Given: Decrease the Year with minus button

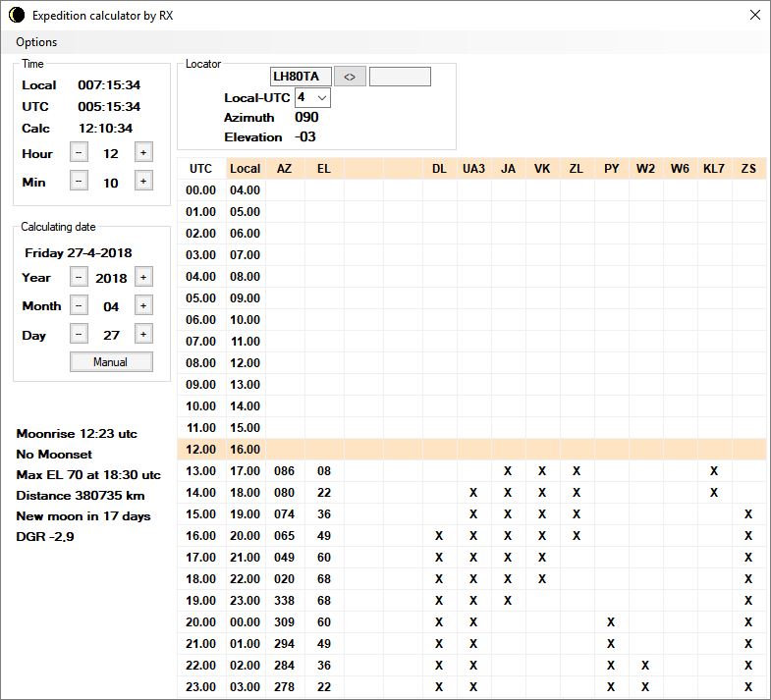Looking at the screenshot, I should pyautogui.click(x=79, y=277).
